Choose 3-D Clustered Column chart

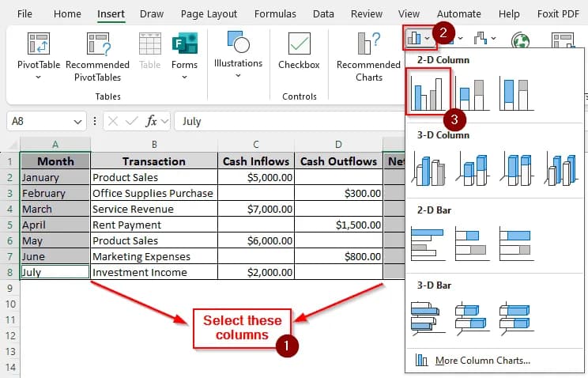[428, 168]
